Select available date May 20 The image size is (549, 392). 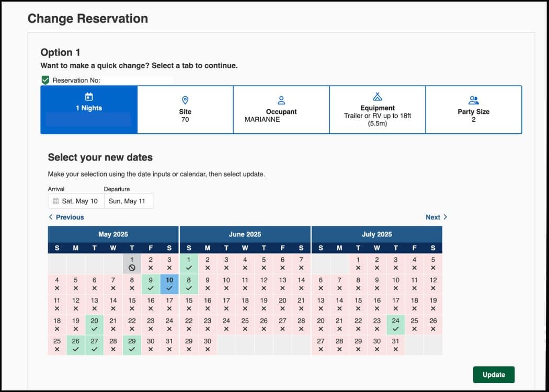coord(94,325)
